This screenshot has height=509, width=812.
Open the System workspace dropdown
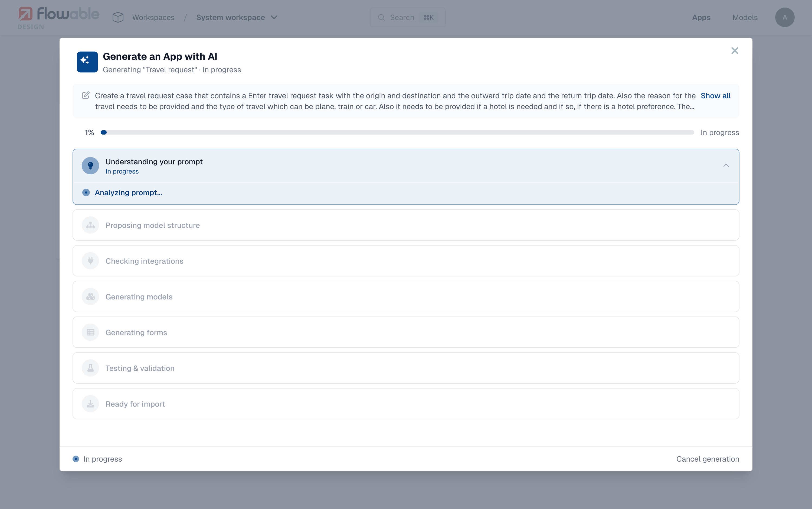point(237,18)
